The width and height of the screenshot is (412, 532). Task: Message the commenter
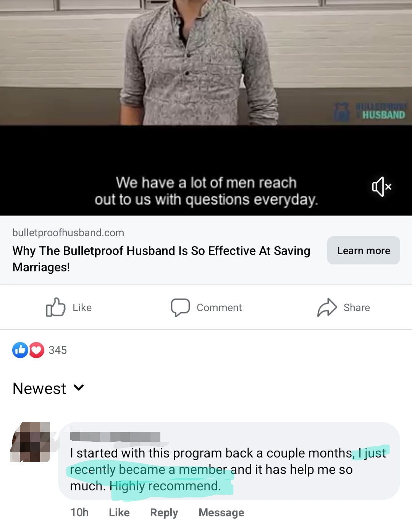(x=221, y=513)
